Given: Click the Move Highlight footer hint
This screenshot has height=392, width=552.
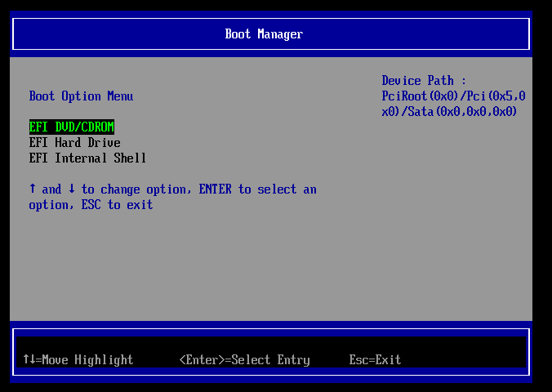Looking at the screenshot, I should coord(78,359).
